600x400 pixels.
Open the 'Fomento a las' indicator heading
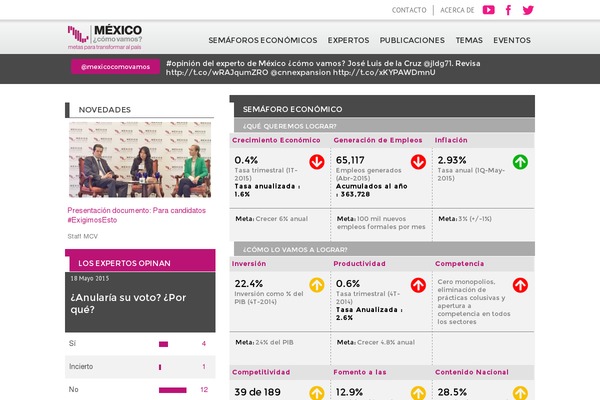pos(360,372)
